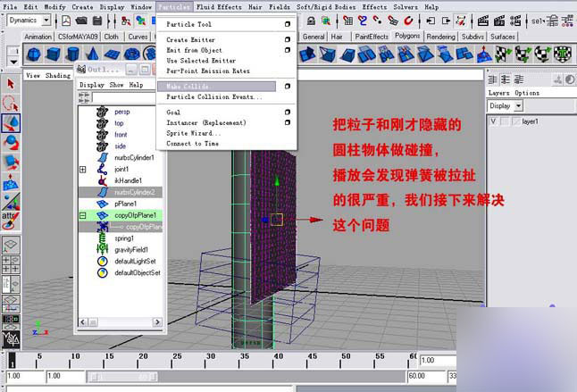
Task: Click the polygon sphere shelf icon
Action: point(34,54)
